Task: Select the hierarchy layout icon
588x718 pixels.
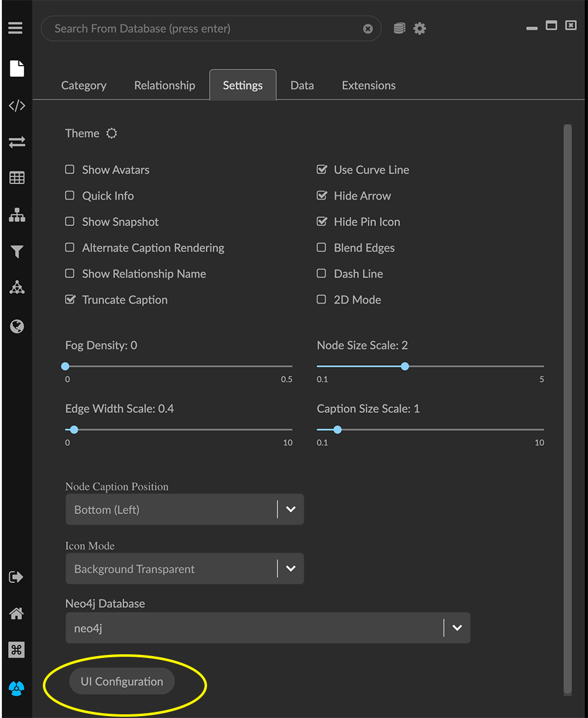Action: tap(17, 215)
